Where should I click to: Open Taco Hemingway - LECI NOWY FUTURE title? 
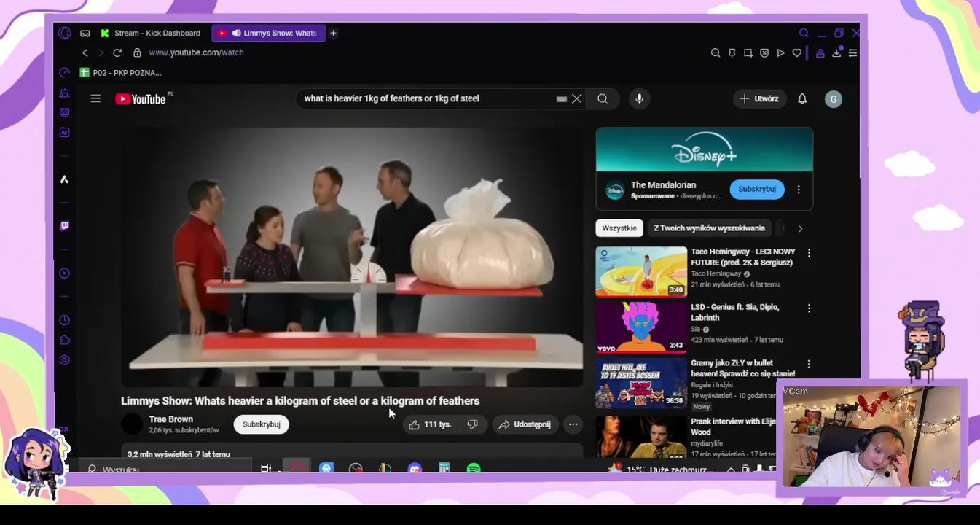click(742, 257)
